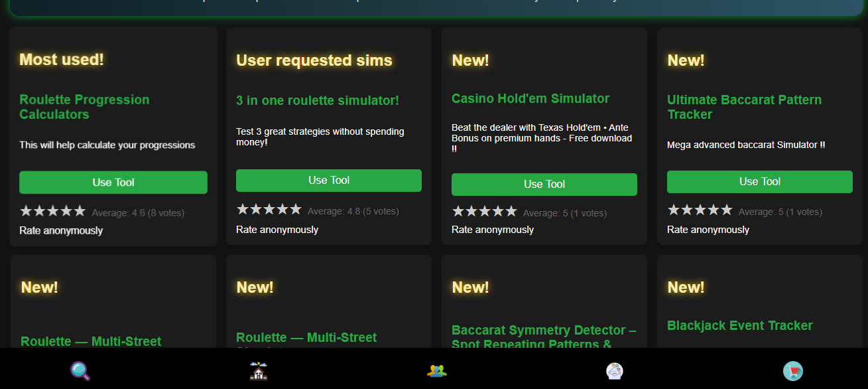
Task: Use Tool for Ultimate Baccarat Pattern Tracker
Action: point(760,182)
